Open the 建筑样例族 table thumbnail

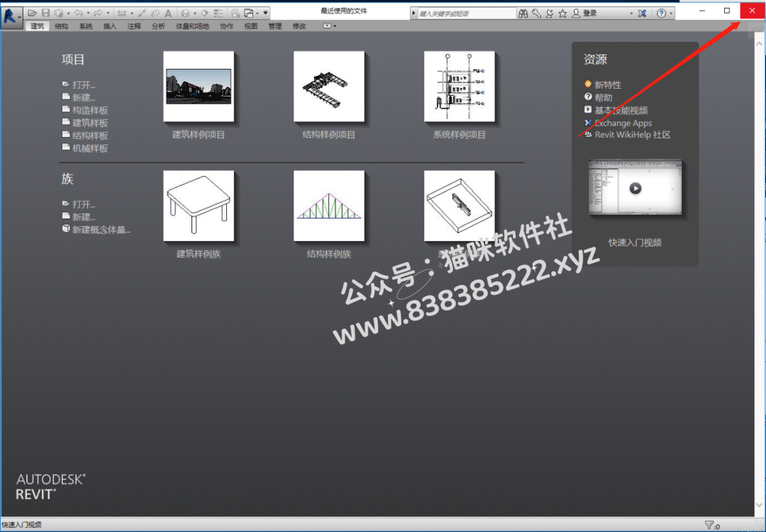point(199,206)
